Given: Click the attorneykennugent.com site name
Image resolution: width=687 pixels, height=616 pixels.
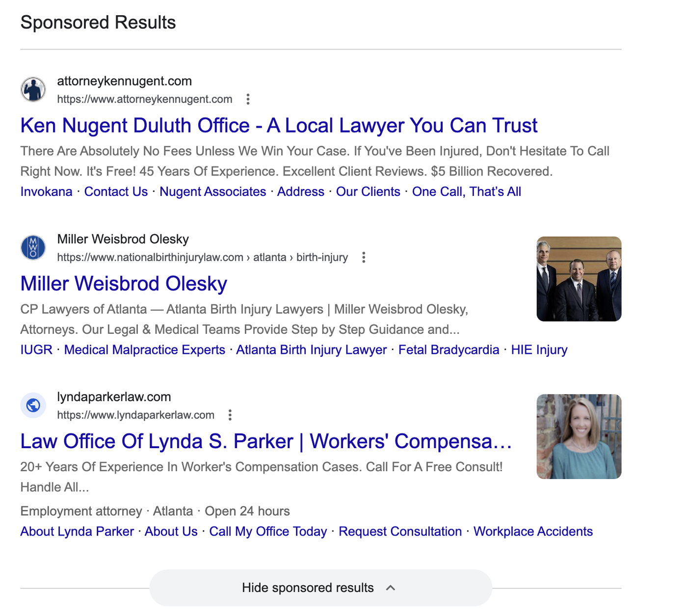Looking at the screenshot, I should click(x=125, y=81).
